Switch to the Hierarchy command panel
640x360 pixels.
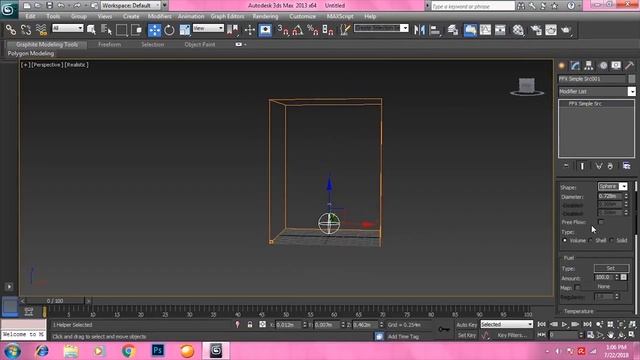(x=589, y=65)
